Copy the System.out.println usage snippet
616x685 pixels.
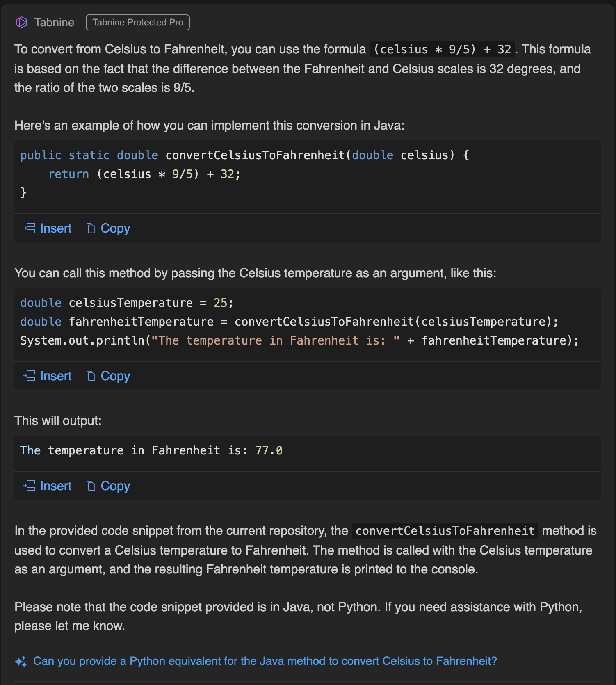tap(108, 376)
